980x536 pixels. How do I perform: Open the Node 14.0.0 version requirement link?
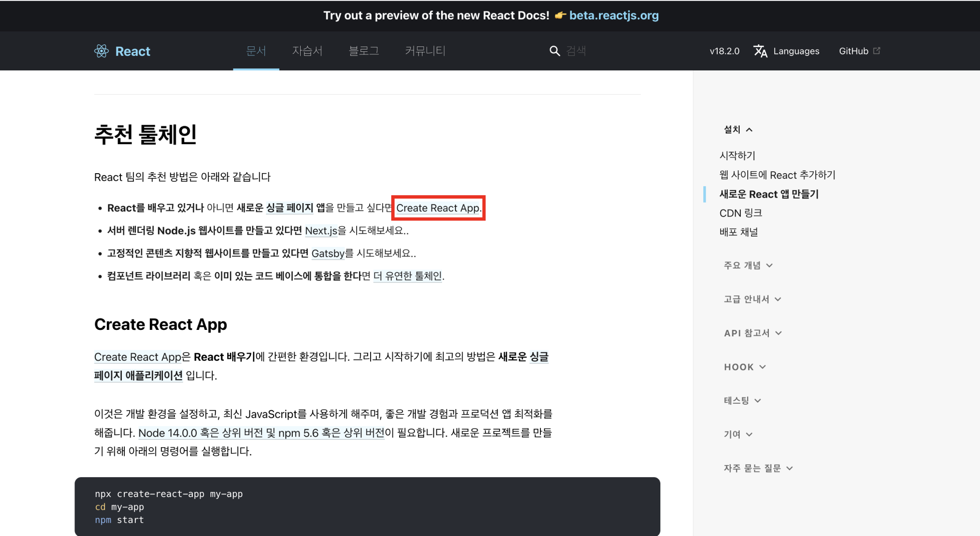point(261,433)
